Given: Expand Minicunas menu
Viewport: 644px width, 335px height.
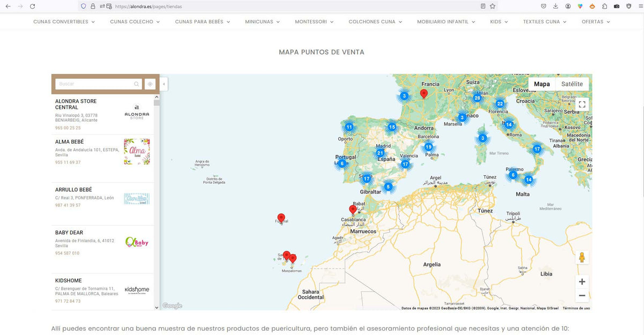Looking at the screenshot, I should [x=262, y=22].
